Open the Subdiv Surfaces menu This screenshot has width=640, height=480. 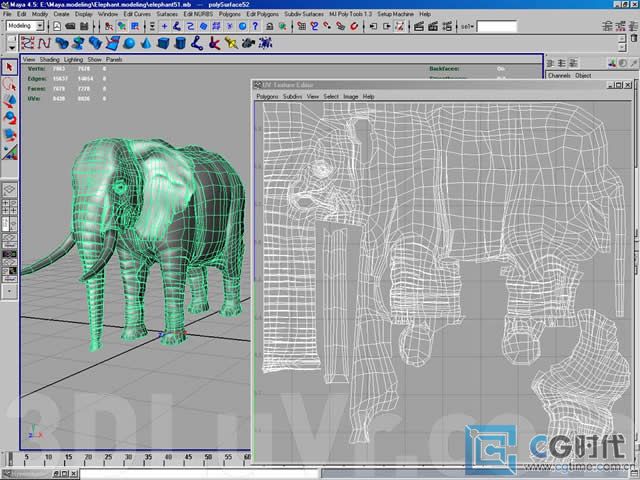pos(304,14)
